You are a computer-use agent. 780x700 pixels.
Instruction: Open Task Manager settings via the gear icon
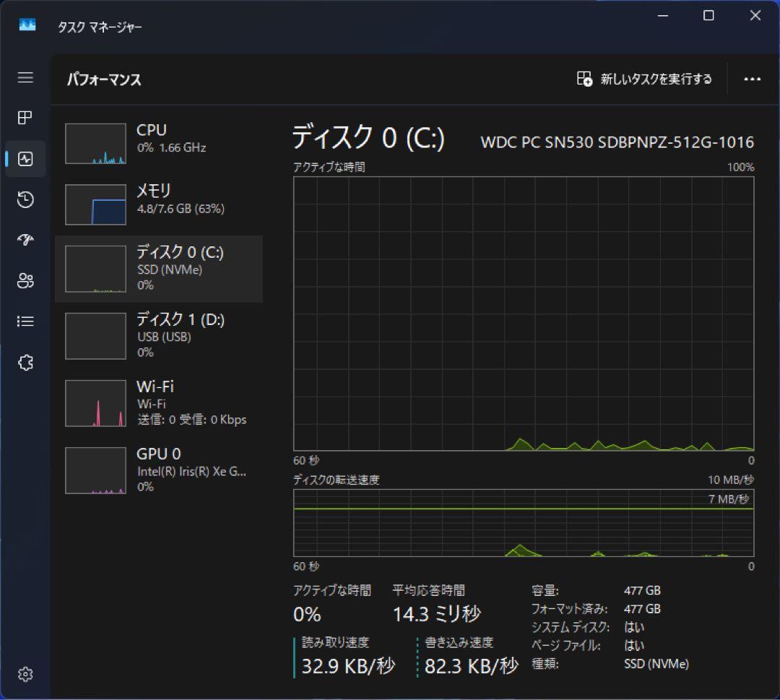point(25,674)
